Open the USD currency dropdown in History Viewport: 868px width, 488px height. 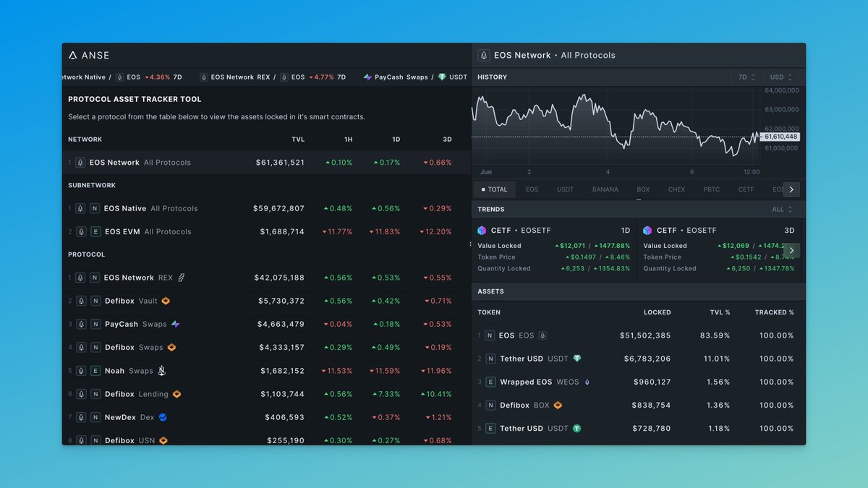(x=781, y=77)
